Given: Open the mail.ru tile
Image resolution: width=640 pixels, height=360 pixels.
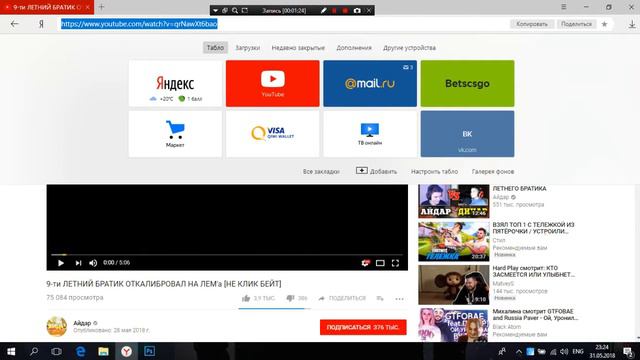Looking at the screenshot, I should (x=370, y=83).
